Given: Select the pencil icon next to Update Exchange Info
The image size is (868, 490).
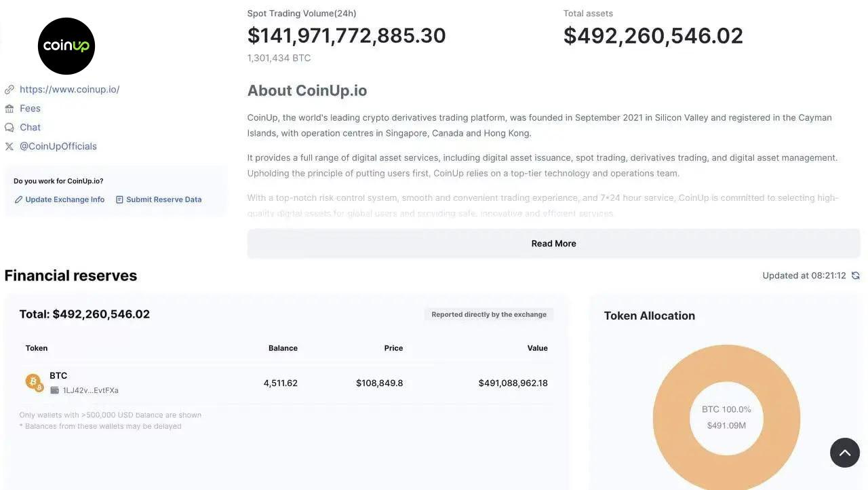Looking at the screenshot, I should coord(18,199).
